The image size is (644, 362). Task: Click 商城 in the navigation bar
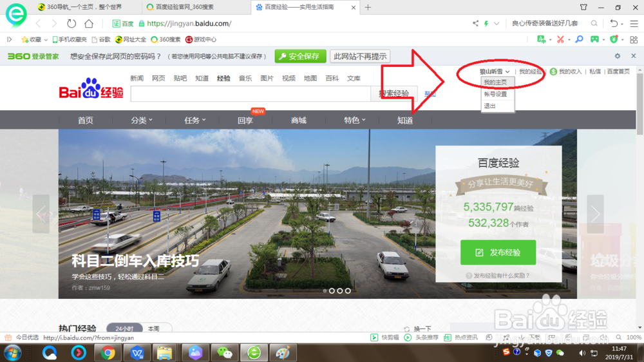[x=299, y=120]
